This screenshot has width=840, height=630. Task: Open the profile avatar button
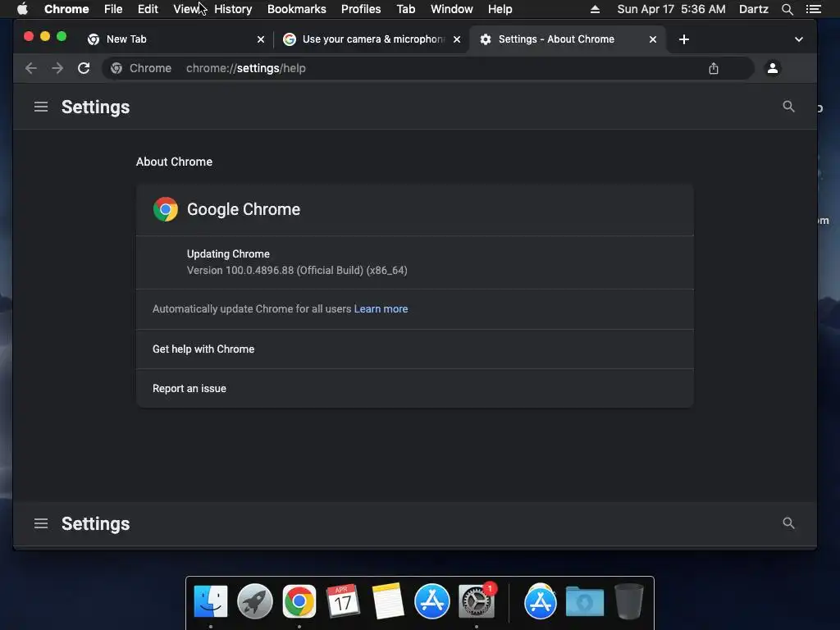pos(773,68)
